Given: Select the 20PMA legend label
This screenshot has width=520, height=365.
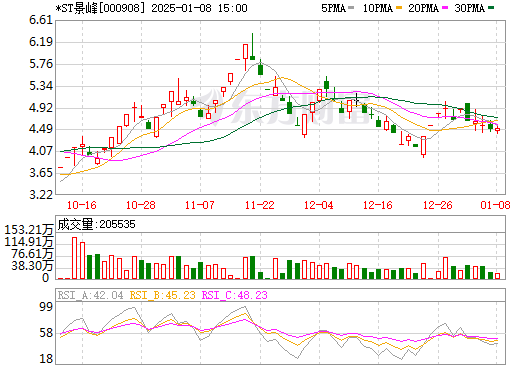Looking at the screenshot, I should [423, 8].
